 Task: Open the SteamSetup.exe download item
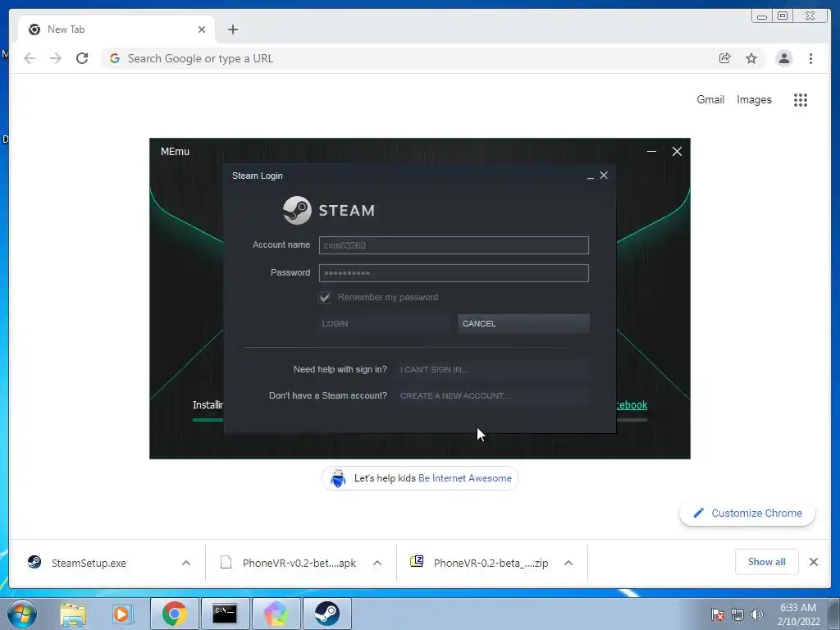(89, 563)
